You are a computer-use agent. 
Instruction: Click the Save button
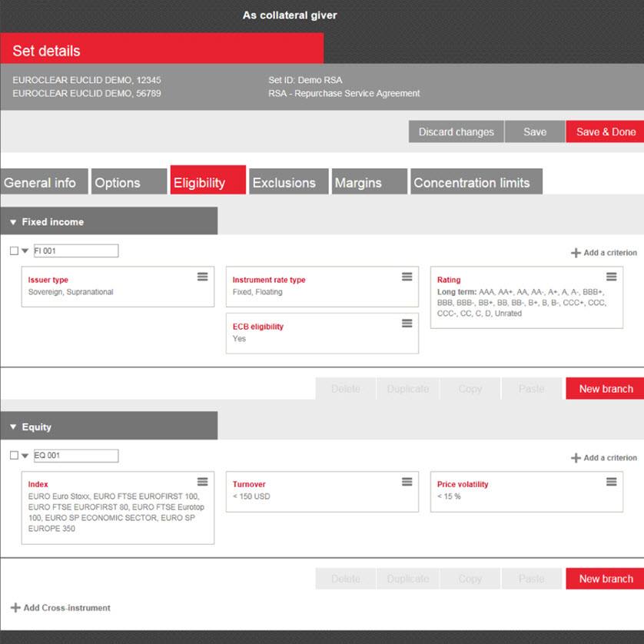pos(535,131)
